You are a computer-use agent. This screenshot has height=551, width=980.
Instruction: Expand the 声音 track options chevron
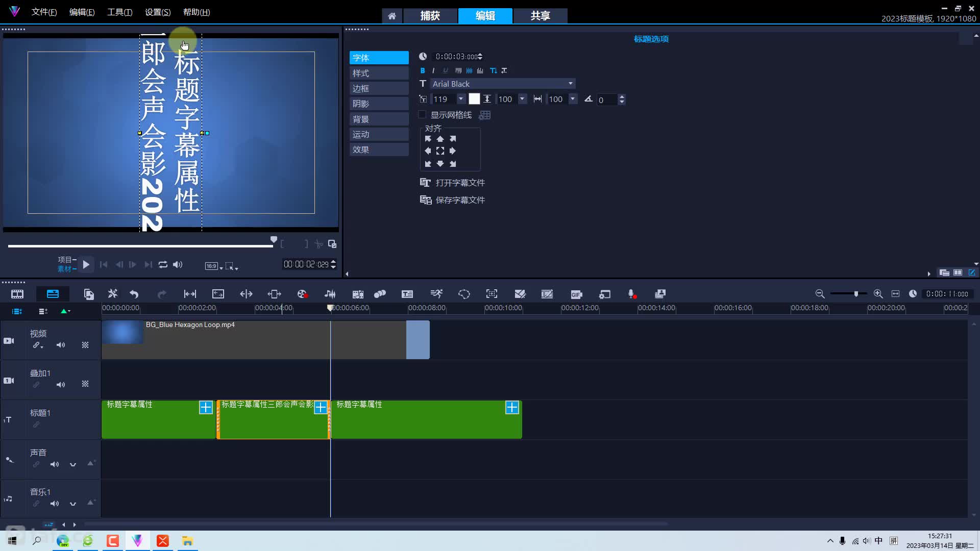73,464
